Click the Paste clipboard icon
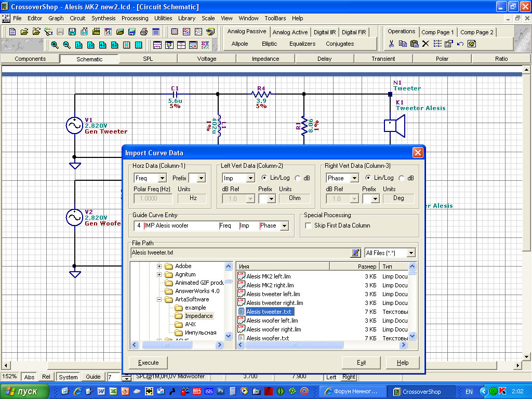The image size is (532, 399). click(x=414, y=44)
